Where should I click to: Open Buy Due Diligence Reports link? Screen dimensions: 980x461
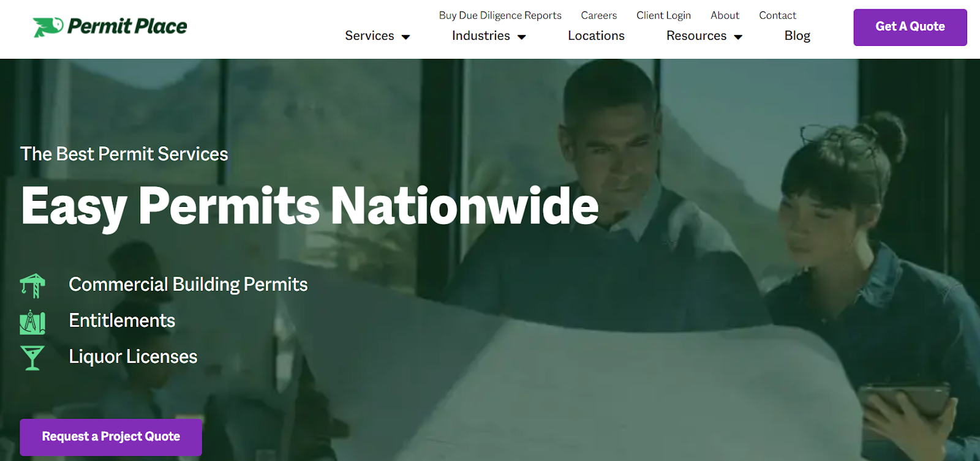click(x=500, y=15)
